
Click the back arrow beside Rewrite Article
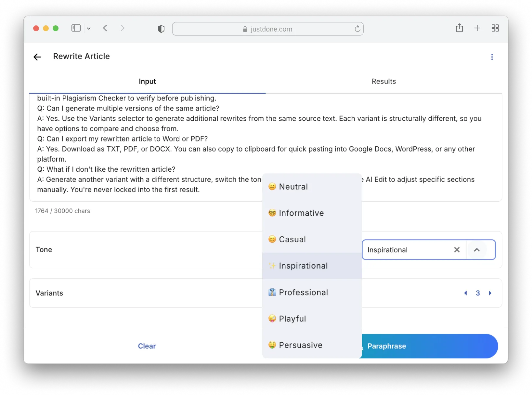coord(37,57)
